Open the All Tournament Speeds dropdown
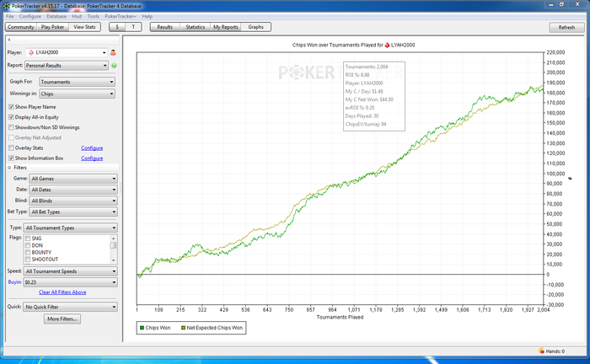The width and height of the screenshot is (590, 364). pyautogui.click(x=70, y=271)
